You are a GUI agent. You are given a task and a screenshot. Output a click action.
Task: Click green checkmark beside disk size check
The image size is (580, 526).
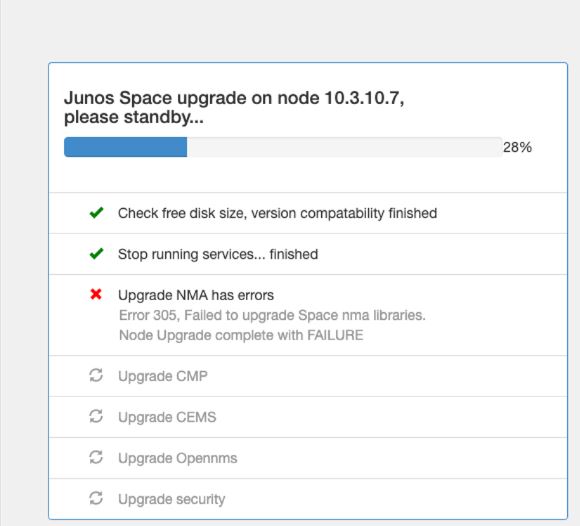click(x=96, y=213)
